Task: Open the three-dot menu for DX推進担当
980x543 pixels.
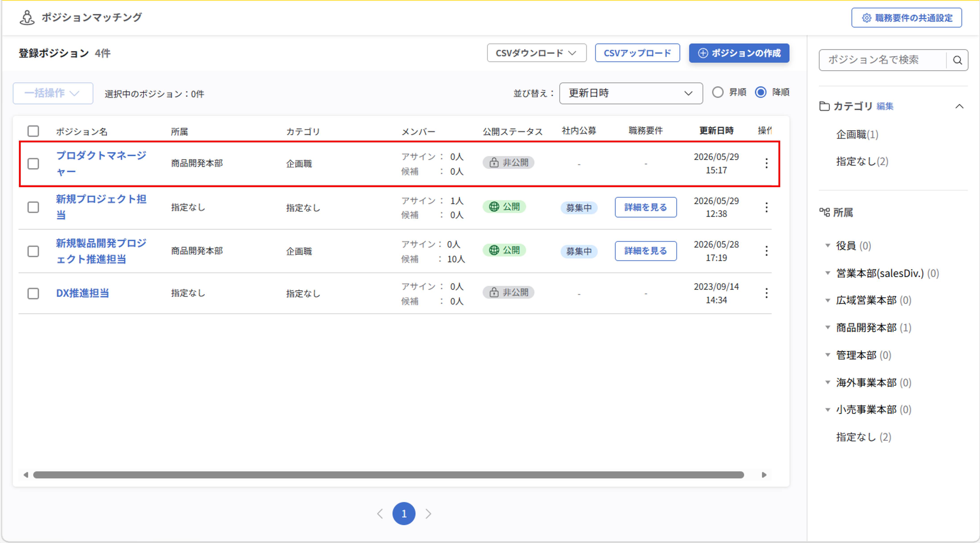Action: [x=766, y=293]
